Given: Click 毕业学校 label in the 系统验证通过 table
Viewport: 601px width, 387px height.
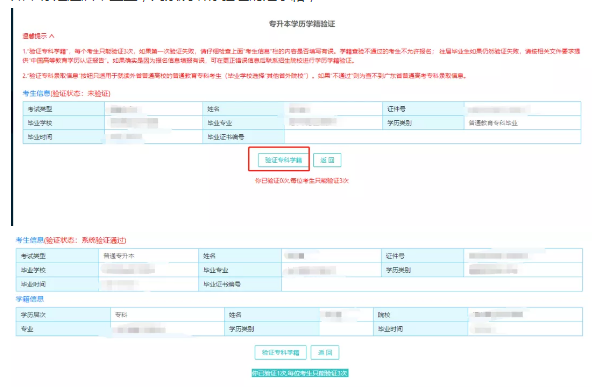Looking at the screenshot, I should [33, 270].
